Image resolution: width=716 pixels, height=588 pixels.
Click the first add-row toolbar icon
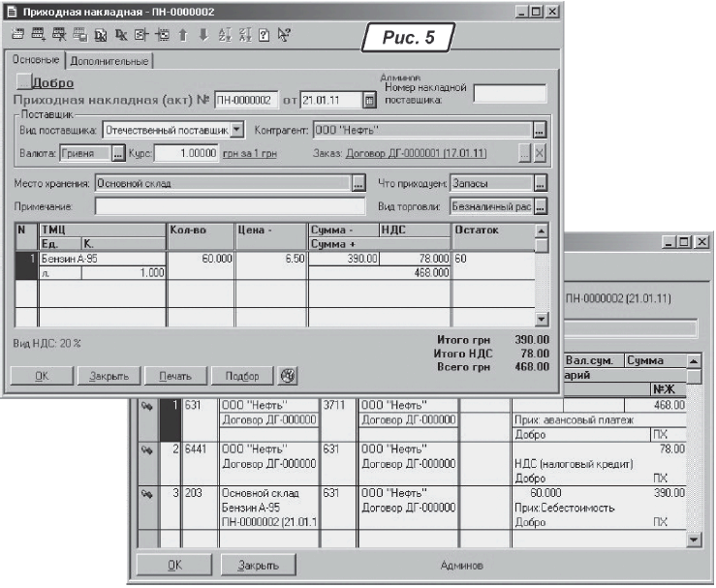(16, 36)
